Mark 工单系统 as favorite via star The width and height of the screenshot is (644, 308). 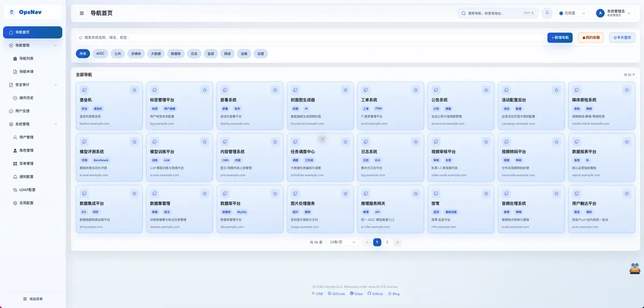pyautogui.click(x=415, y=90)
